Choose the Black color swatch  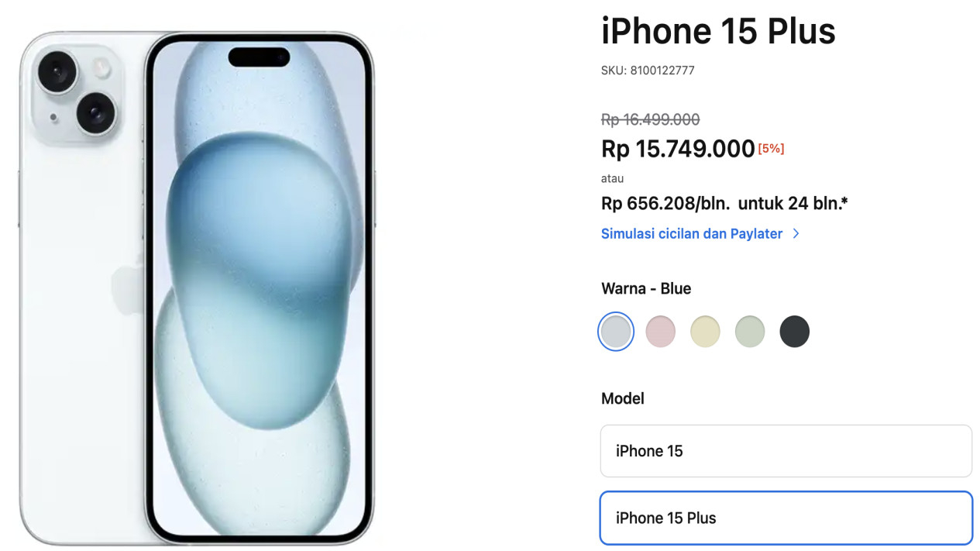[795, 332]
